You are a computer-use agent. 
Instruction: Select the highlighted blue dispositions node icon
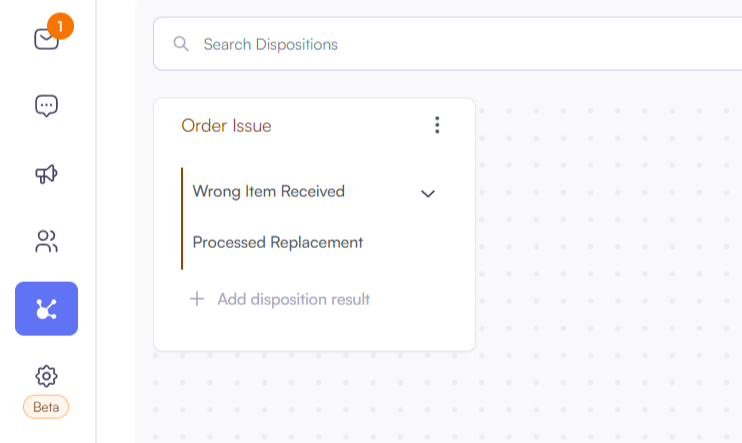[x=46, y=309]
